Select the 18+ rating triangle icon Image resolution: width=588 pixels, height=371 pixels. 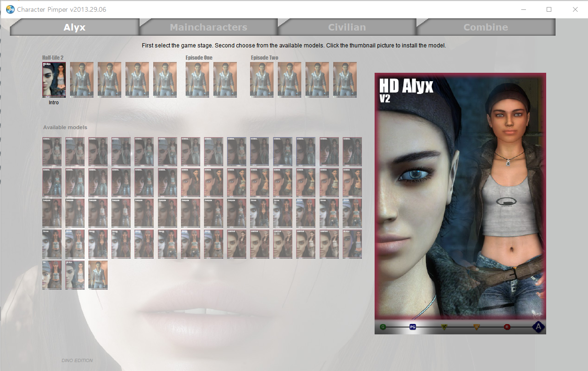(x=476, y=326)
